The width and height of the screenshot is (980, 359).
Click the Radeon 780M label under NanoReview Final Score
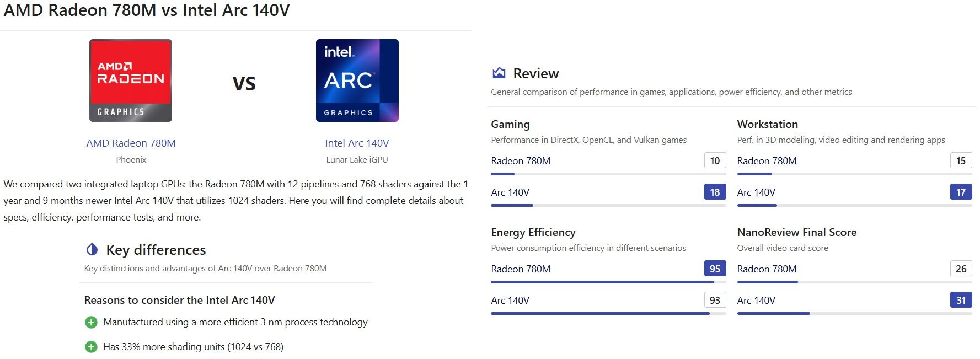(x=767, y=269)
